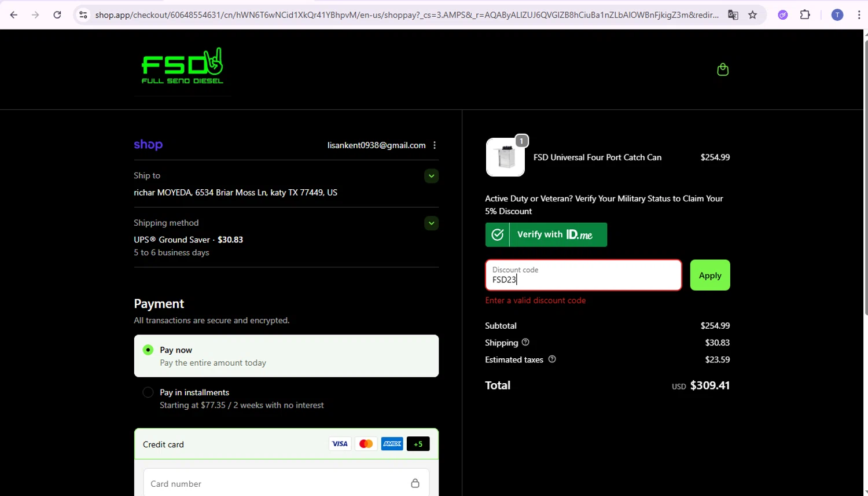This screenshot has height=496, width=868.
Task: Bookmark this page with star icon
Action: coord(752,15)
